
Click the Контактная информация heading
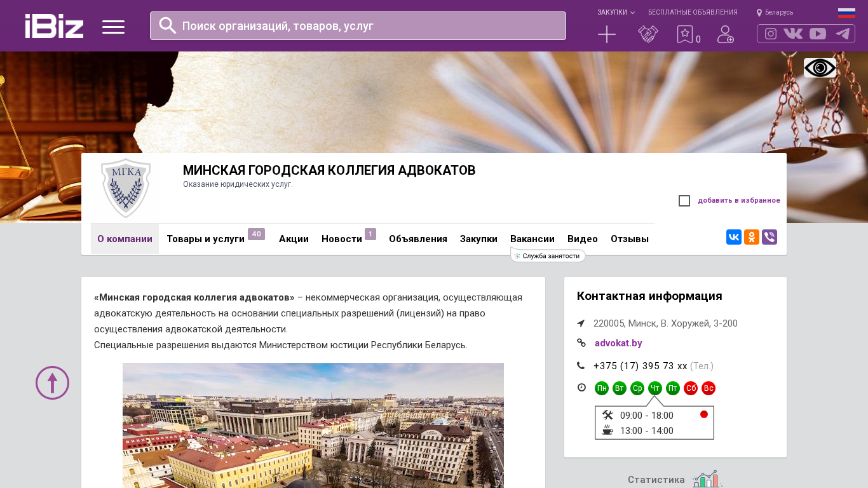(x=649, y=296)
